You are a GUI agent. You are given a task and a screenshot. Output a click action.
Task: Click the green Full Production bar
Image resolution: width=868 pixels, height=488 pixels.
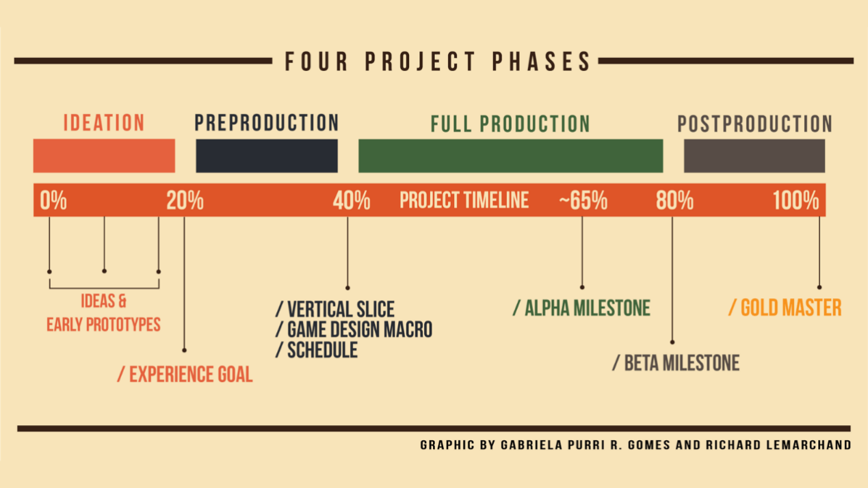(510, 156)
